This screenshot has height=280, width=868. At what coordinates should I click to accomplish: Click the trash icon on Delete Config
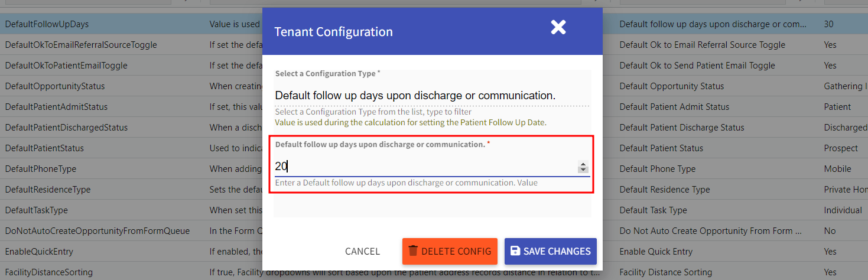[x=414, y=251]
